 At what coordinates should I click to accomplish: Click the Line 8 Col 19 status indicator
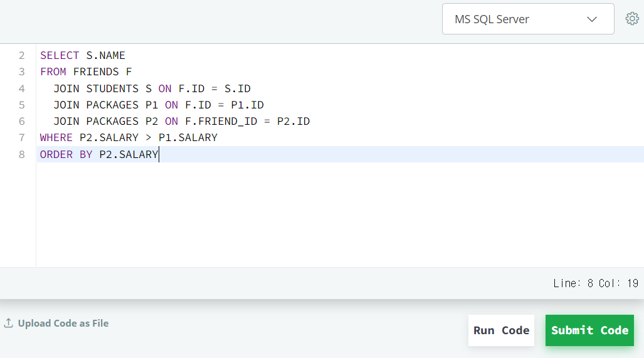click(596, 283)
